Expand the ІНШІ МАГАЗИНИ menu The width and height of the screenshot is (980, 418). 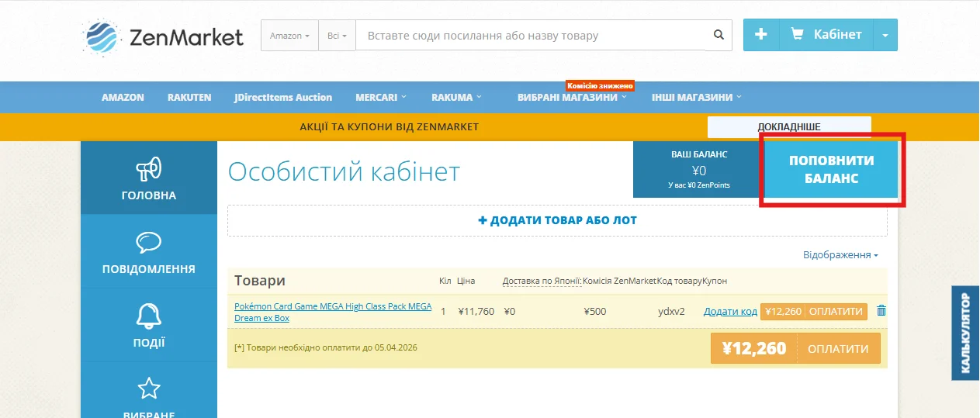pyautogui.click(x=697, y=97)
